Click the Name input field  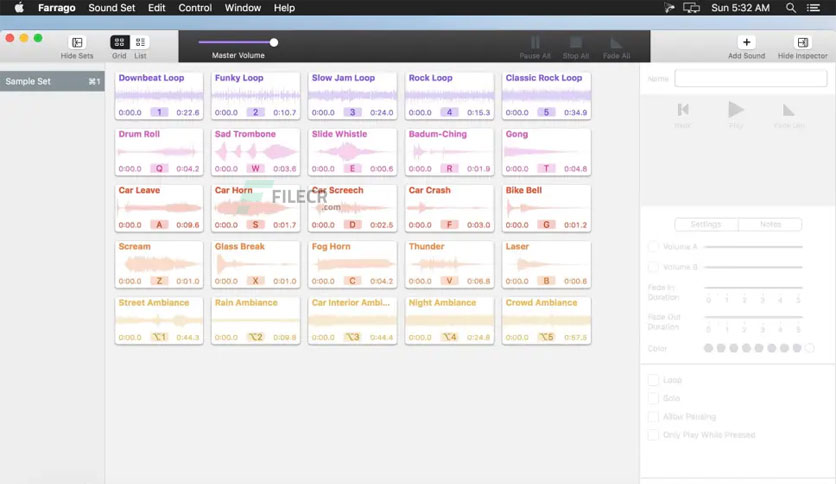pos(751,78)
